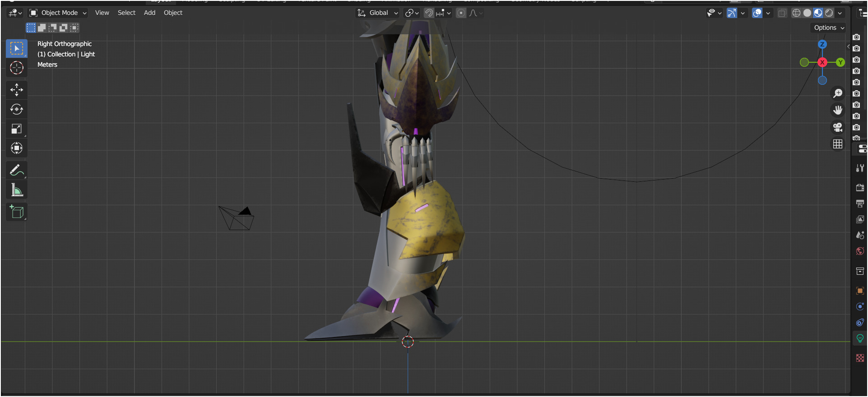Toggle proportional editing in header
The height and width of the screenshot is (397, 868).
(x=461, y=13)
